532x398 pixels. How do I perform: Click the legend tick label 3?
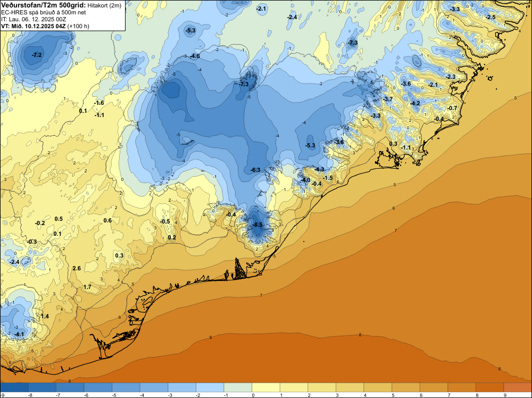coord(337,395)
